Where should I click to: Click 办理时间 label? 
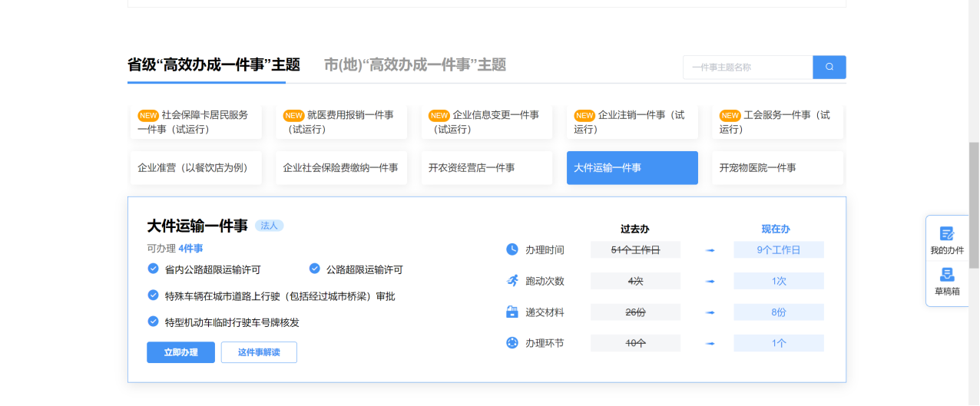click(x=545, y=250)
